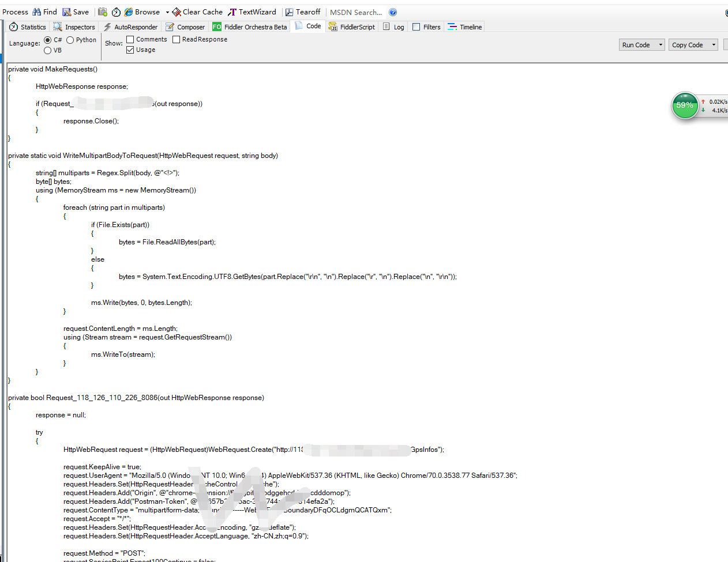
Task: Click the Clear Cache icon
Action: 177,12
